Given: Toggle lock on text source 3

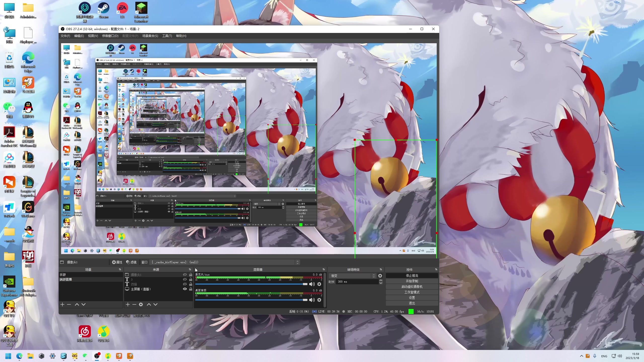Looking at the screenshot, I should click(191, 280).
